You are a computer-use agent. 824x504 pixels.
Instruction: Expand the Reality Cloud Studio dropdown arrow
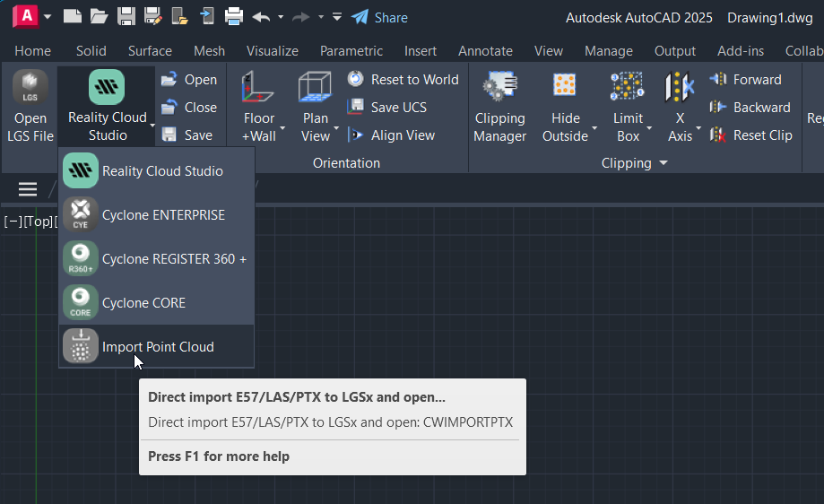point(152,127)
